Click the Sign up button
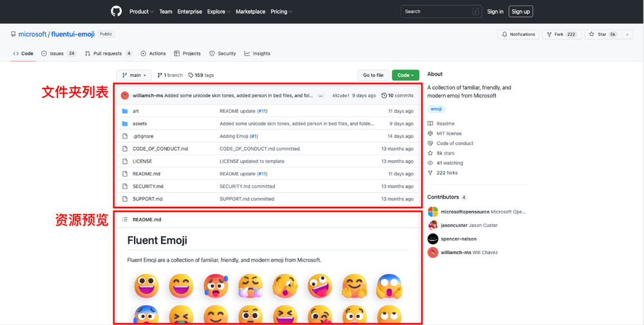644x325 pixels. point(521,12)
